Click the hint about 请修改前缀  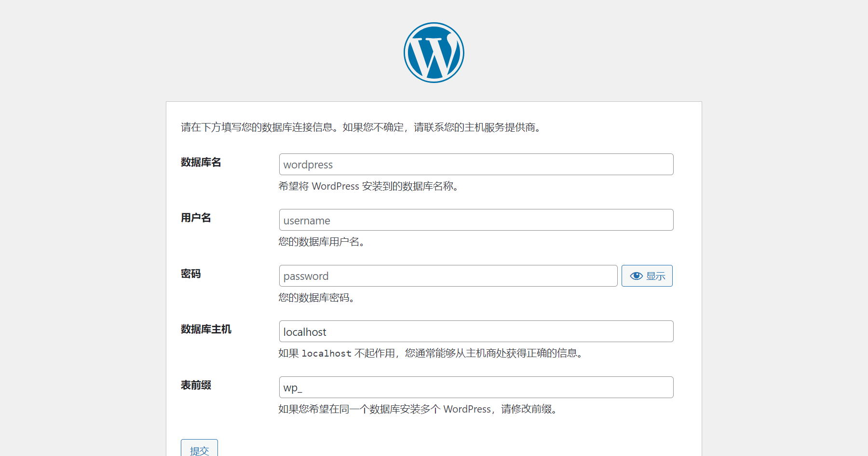pyautogui.click(x=419, y=409)
